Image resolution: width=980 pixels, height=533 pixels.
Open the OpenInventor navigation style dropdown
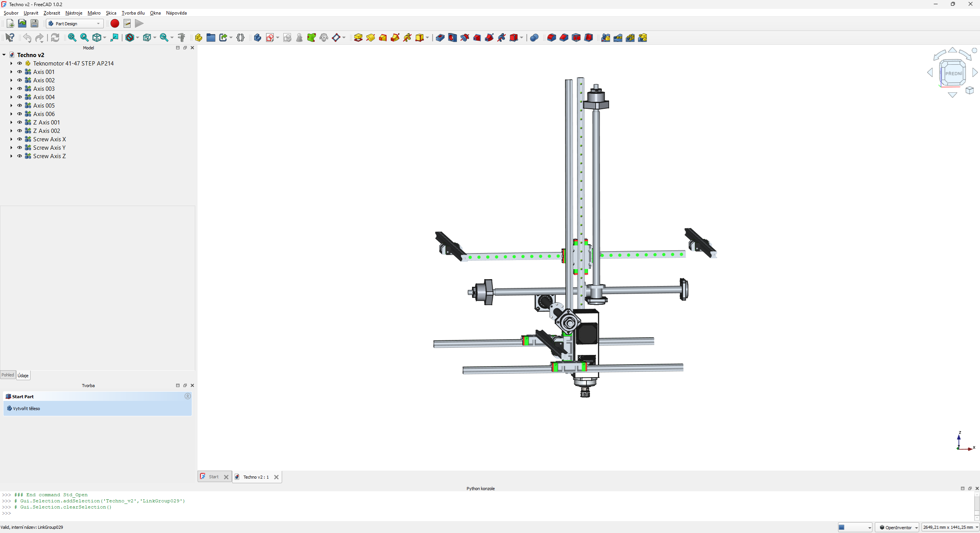[897, 527]
